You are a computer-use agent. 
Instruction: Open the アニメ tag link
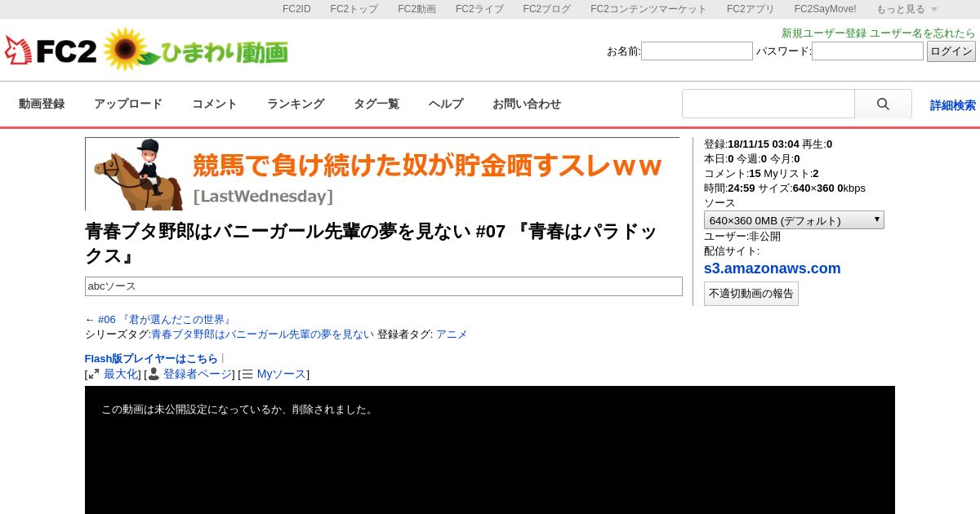452,335
